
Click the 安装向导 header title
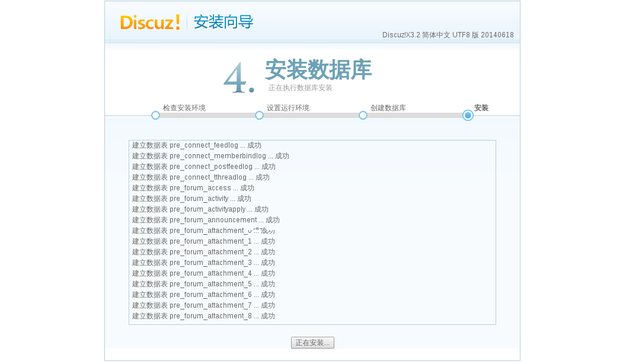click(x=223, y=23)
